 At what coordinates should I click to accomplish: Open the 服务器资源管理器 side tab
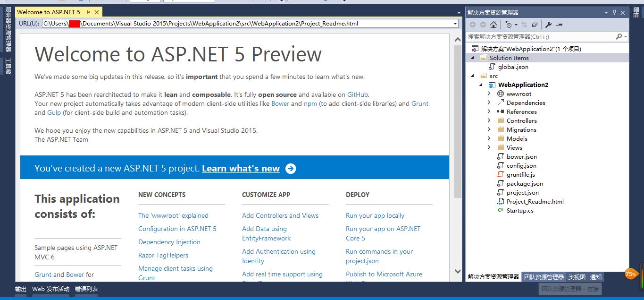coord(8,29)
